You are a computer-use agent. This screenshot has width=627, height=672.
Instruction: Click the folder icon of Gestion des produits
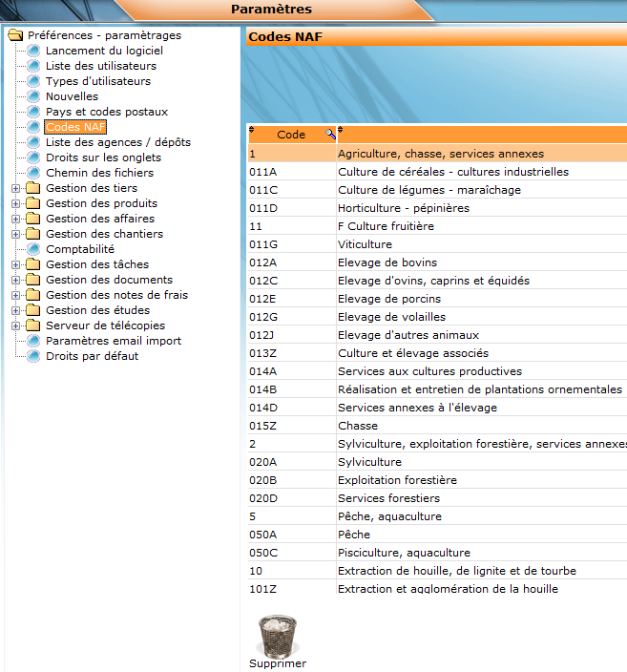[33, 203]
